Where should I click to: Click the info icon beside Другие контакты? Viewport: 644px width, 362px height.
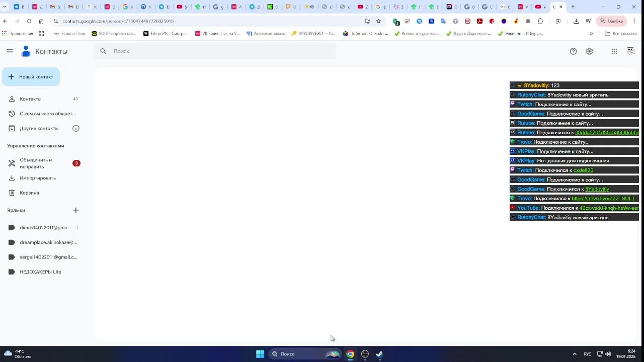[76, 128]
